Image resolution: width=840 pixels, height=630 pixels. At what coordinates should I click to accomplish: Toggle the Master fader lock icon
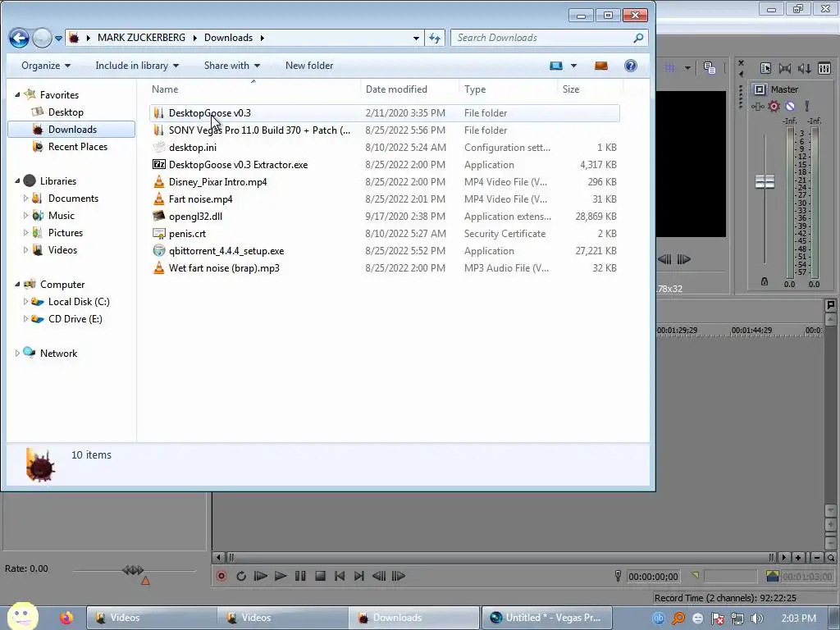(765, 282)
